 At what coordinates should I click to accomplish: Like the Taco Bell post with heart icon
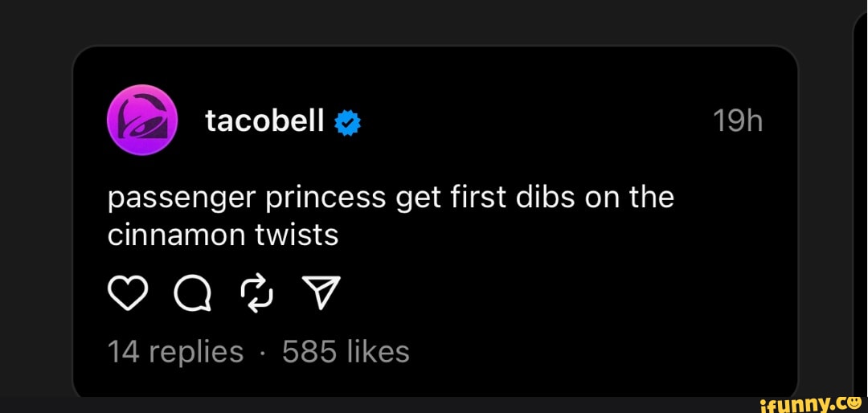click(x=128, y=296)
